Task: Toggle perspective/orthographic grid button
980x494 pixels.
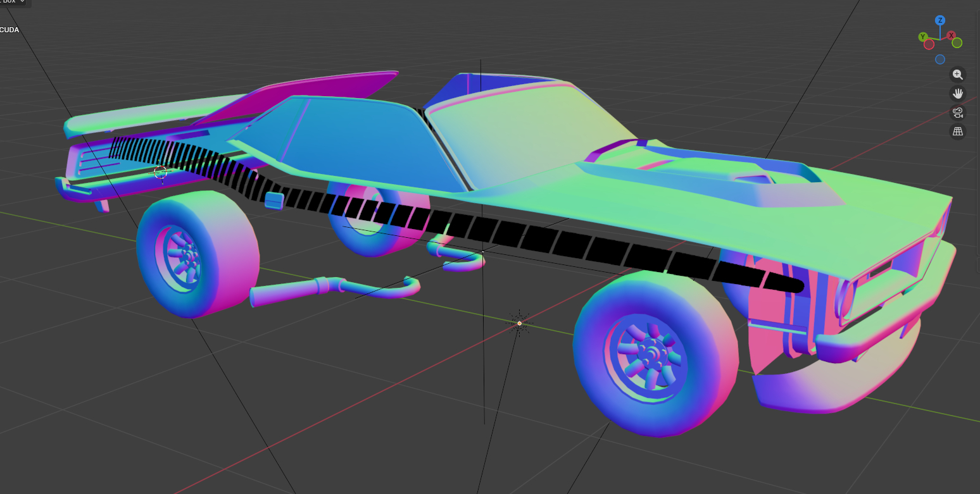Action: coord(958,132)
